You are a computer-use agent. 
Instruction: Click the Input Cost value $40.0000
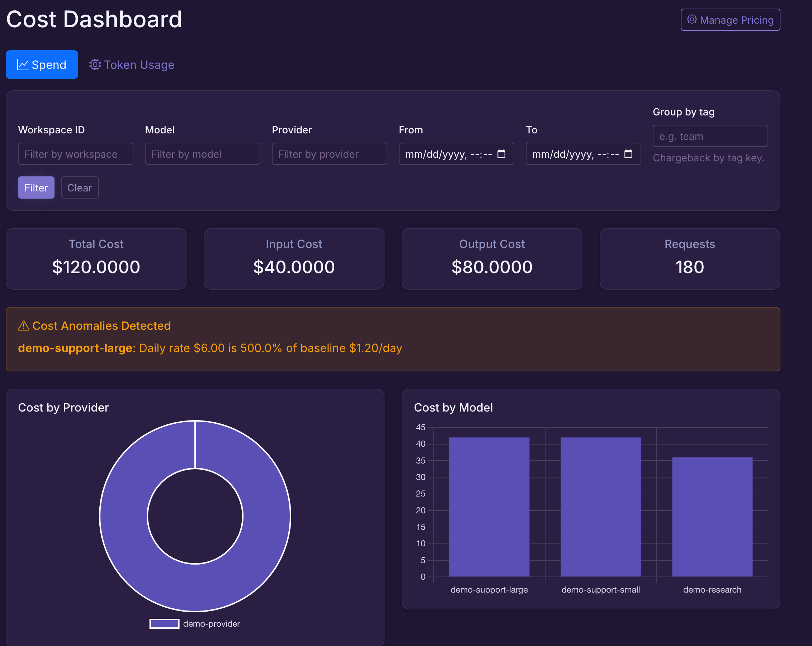tap(294, 267)
